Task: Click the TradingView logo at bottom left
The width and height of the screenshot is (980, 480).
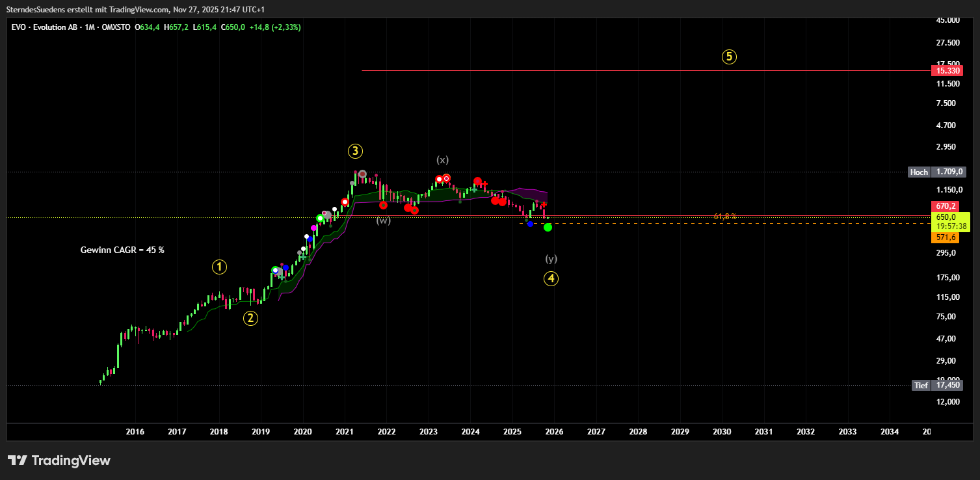Action: coord(59,460)
